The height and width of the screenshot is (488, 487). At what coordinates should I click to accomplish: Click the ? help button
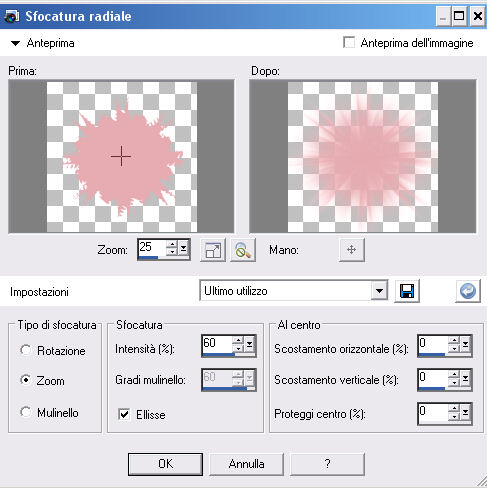click(x=327, y=464)
